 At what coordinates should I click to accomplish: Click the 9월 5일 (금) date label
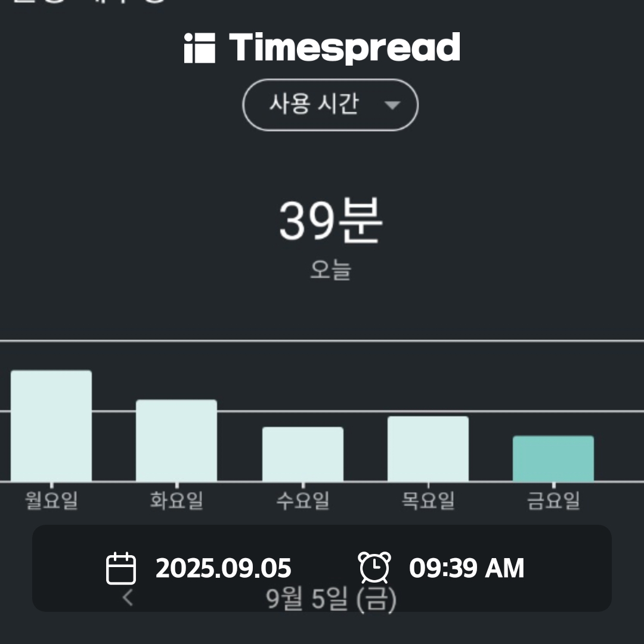tap(331, 599)
